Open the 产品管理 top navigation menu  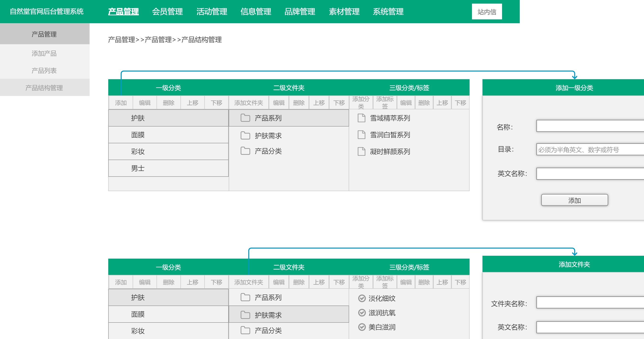pos(123,11)
